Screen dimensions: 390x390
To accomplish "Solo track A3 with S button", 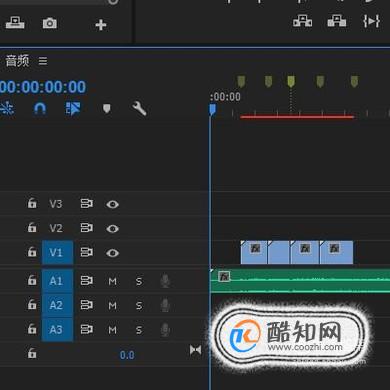I will pyautogui.click(x=139, y=330).
